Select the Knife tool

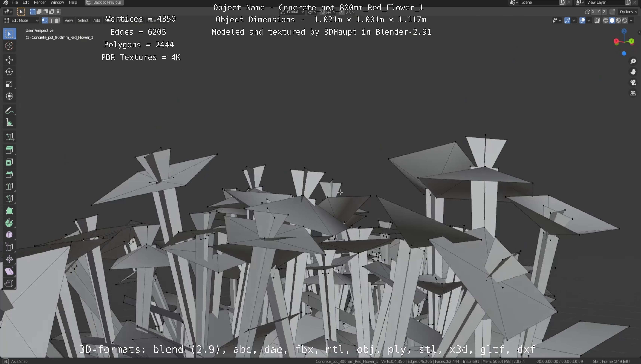point(9,198)
